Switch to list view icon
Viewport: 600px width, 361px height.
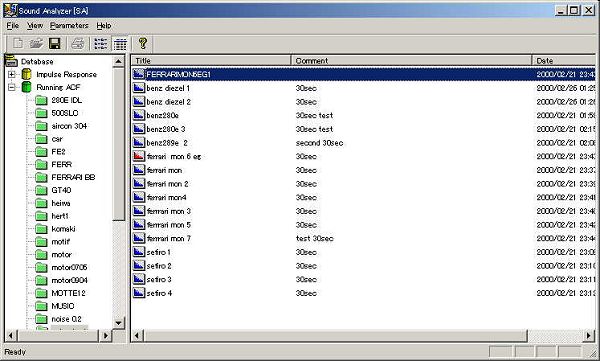[x=101, y=43]
